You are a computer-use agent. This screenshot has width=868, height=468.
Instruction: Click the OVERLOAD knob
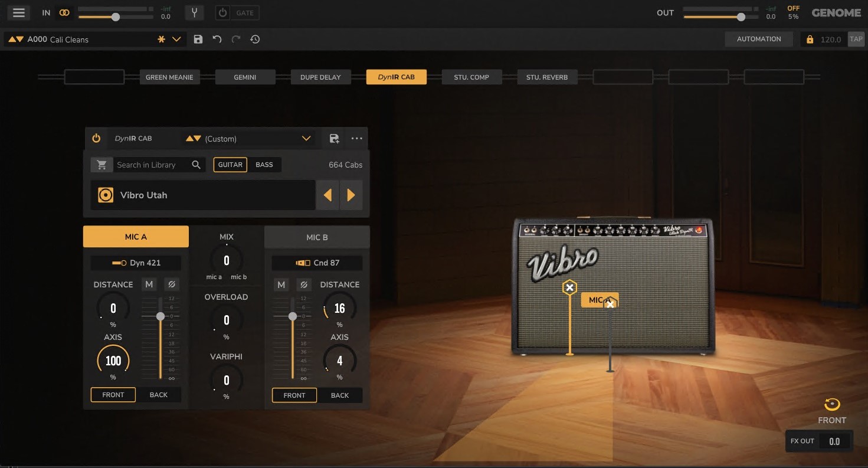(226, 320)
